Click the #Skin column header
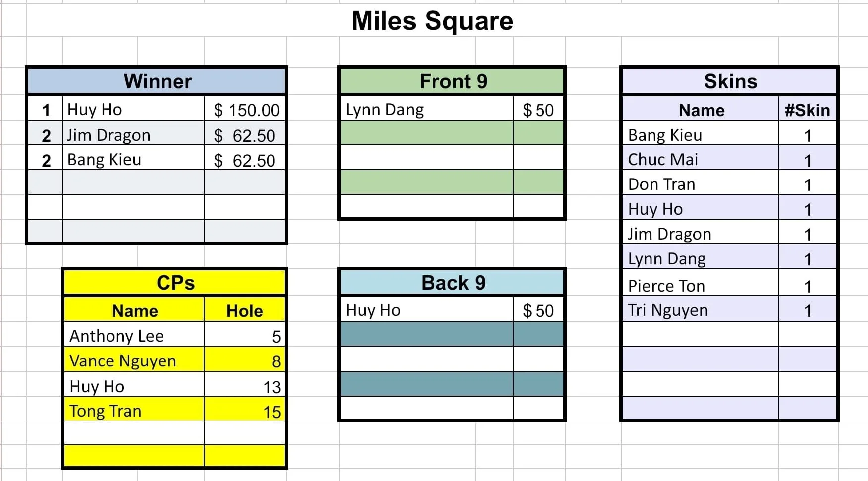Image resolution: width=868 pixels, height=481 pixels. 808,109
